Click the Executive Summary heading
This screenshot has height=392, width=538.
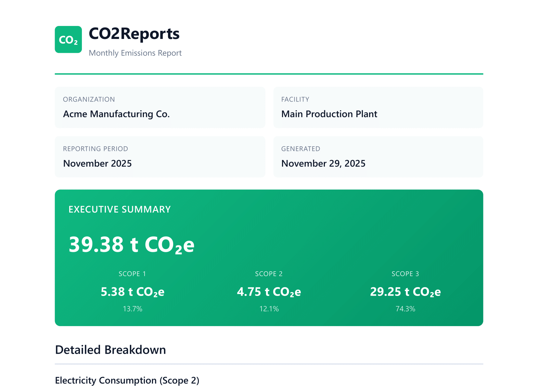coord(120,209)
